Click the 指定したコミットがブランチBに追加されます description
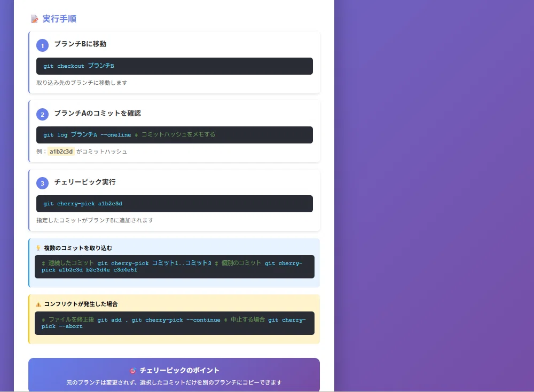534x392 pixels. pos(95,220)
